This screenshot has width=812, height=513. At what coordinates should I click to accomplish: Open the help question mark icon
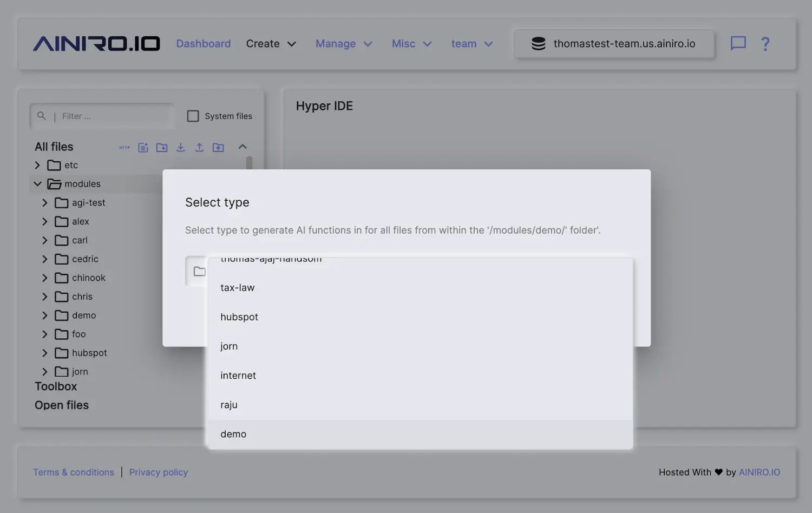point(765,44)
